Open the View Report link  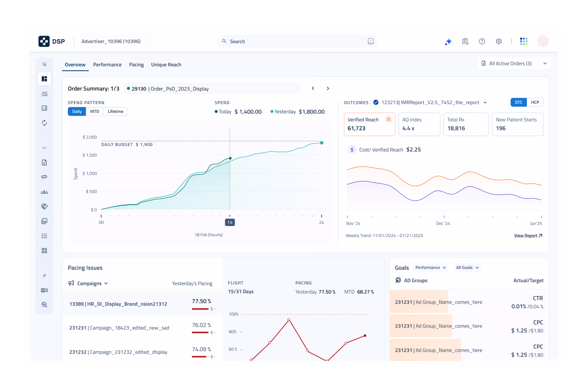coord(528,236)
